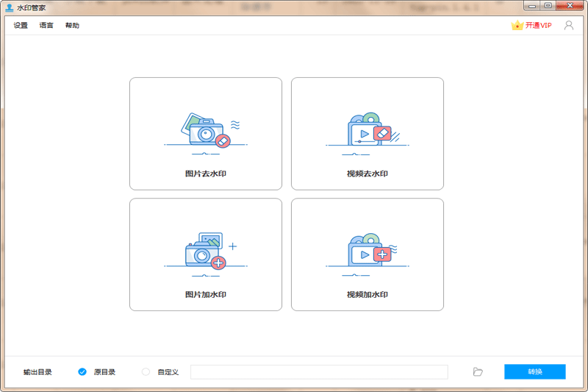Select the 自定义 radio option
Screen dimensions: 588x392
(x=146, y=372)
